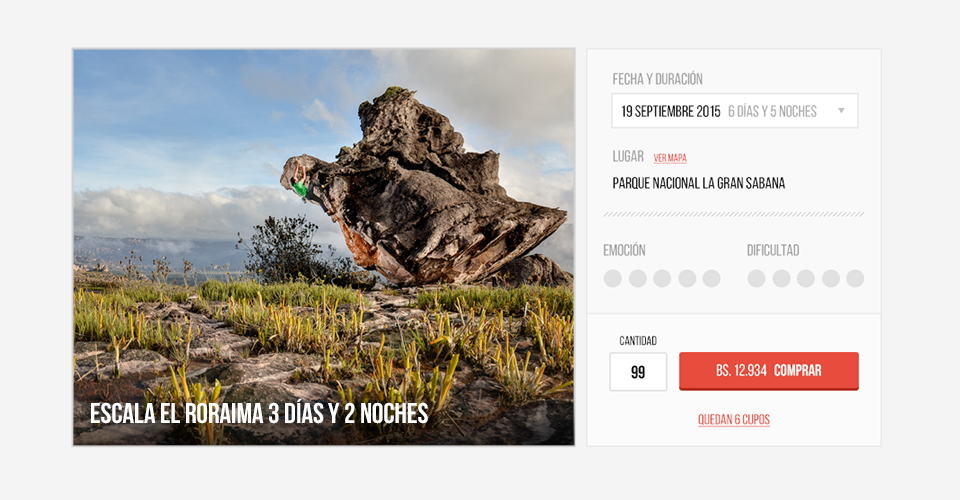Select the fourth Emoción rating dot
This screenshot has width=960, height=500.
687,278
